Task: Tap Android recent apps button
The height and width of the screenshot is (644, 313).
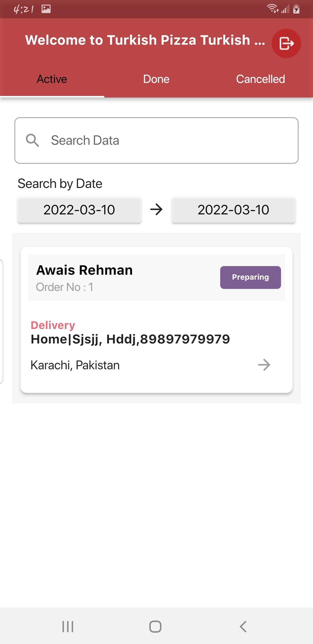Action: [68, 627]
